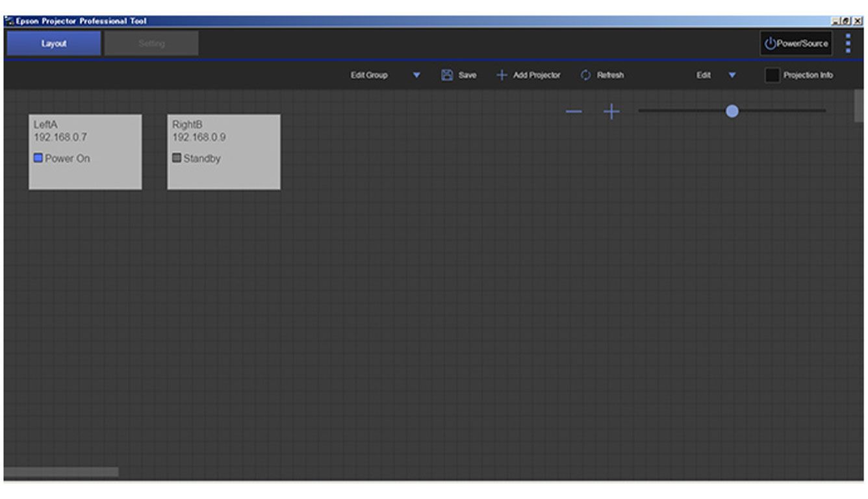Click the Add Projector text label

(536, 75)
